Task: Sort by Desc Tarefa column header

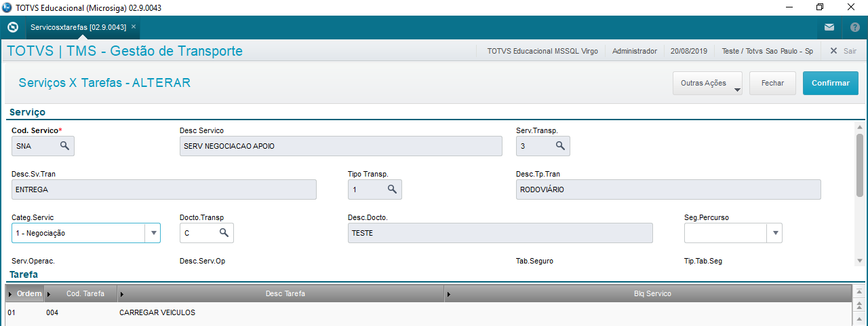Action: coord(281,293)
